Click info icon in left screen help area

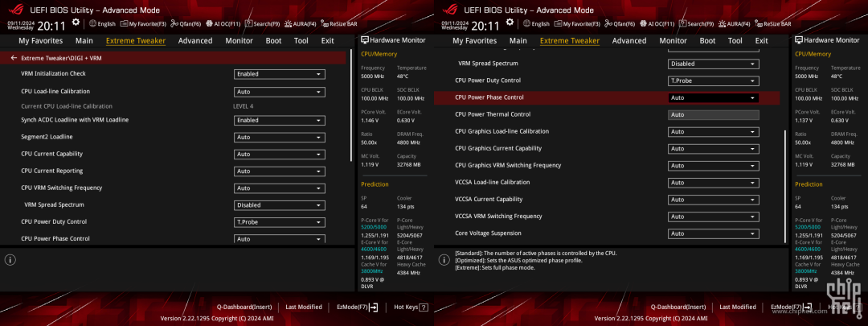coord(10,260)
